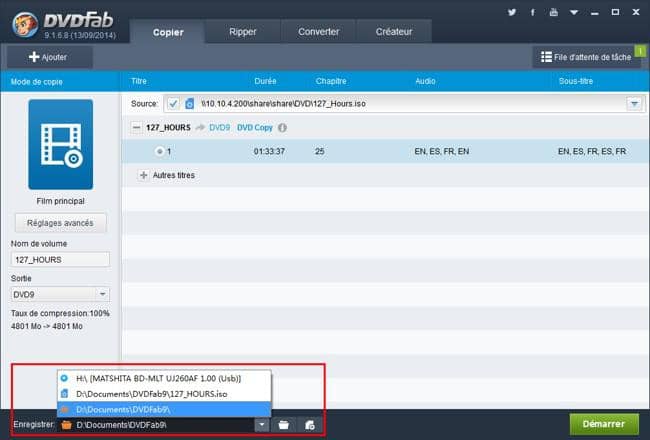Click the Démarrer button
Viewport: 650px width, 440px height.
[604, 424]
